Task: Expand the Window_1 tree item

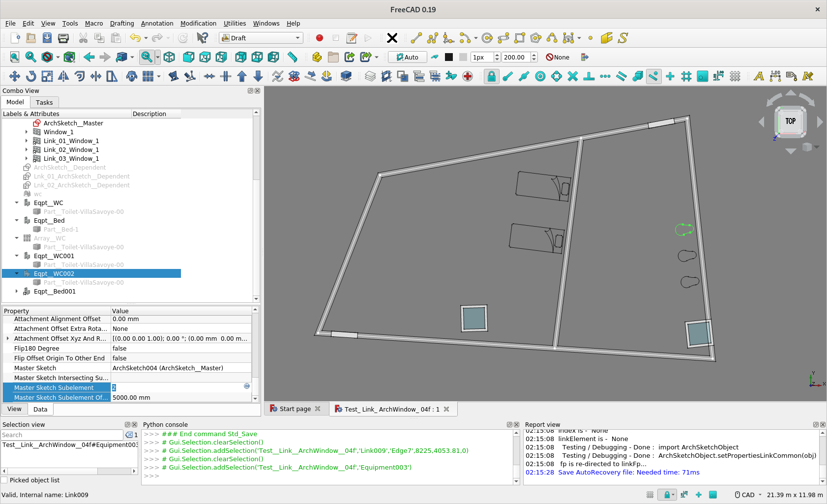Action: [26, 132]
